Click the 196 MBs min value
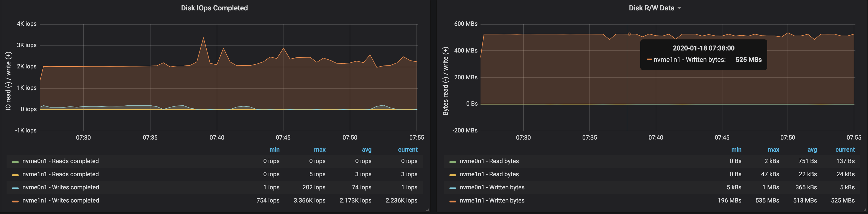The height and width of the screenshot is (214, 868). 730,201
